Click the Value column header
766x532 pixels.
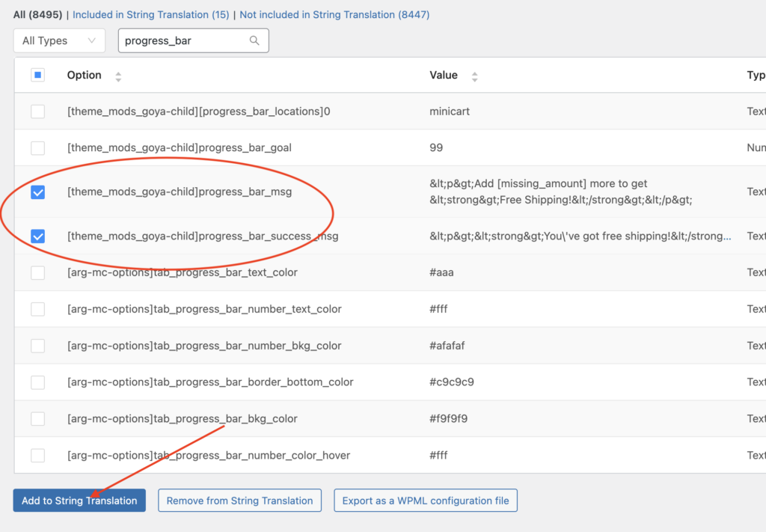(444, 76)
